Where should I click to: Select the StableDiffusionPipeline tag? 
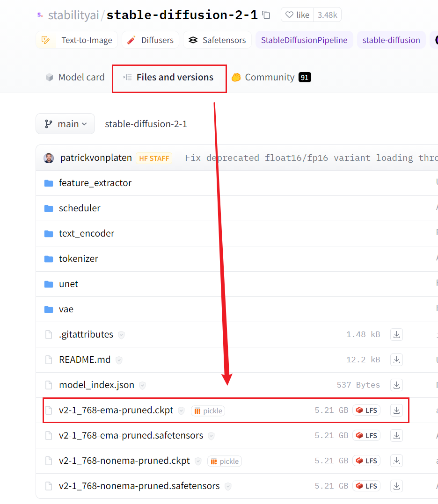coord(304,40)
